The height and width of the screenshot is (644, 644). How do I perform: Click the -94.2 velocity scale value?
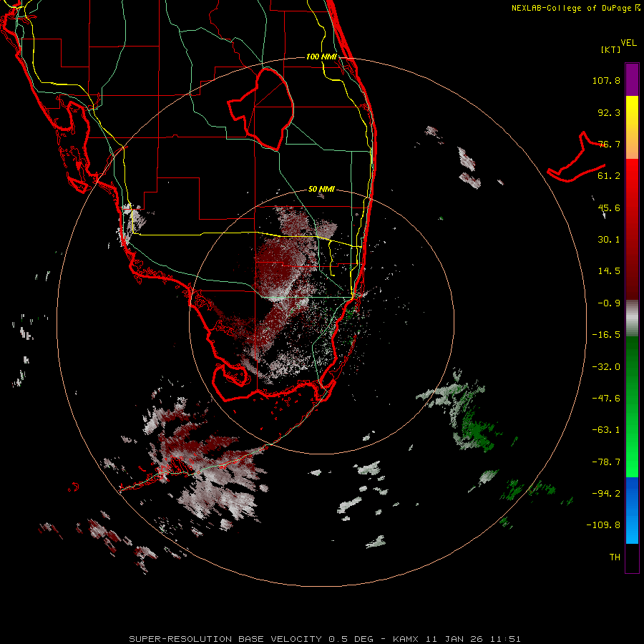click(606, 494)
